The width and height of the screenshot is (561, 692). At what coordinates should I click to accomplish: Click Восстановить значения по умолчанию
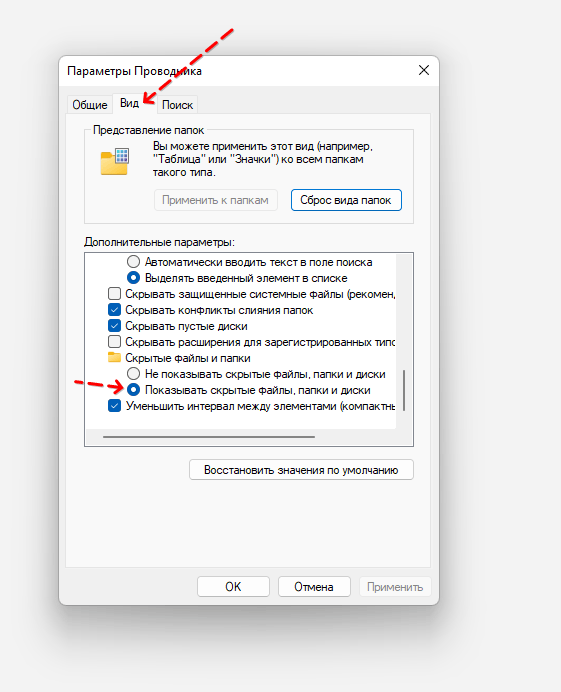[x=301, y=470]
